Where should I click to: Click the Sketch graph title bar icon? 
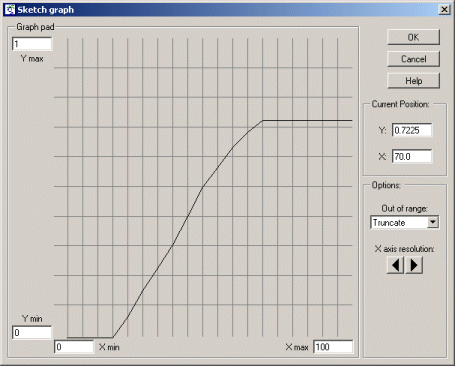(10, 10)
